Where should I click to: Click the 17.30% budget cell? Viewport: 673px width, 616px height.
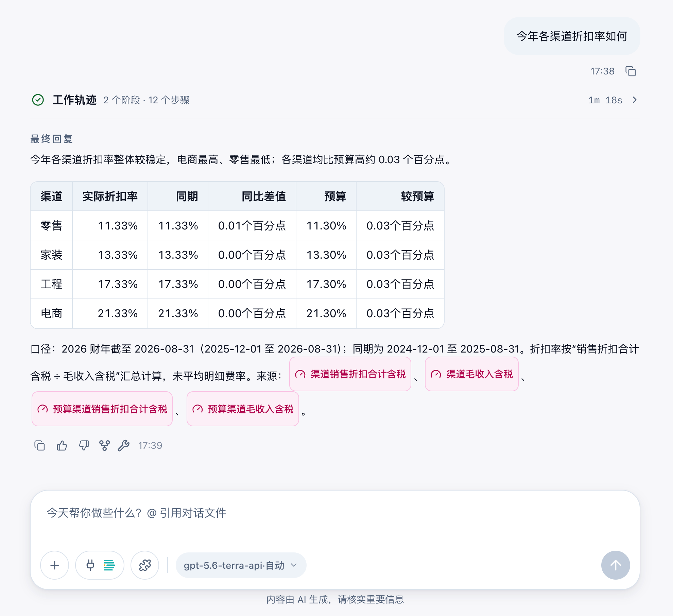(326, 284)
